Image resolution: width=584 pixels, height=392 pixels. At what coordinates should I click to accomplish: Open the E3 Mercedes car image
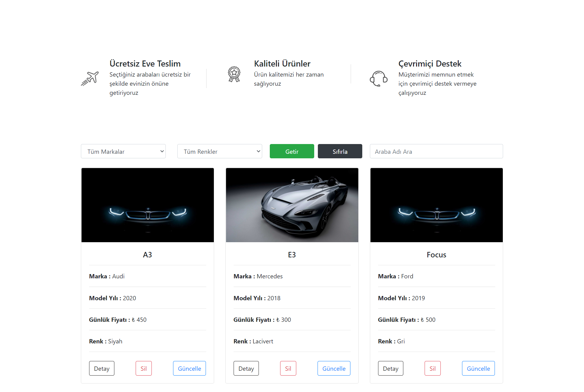292,205
